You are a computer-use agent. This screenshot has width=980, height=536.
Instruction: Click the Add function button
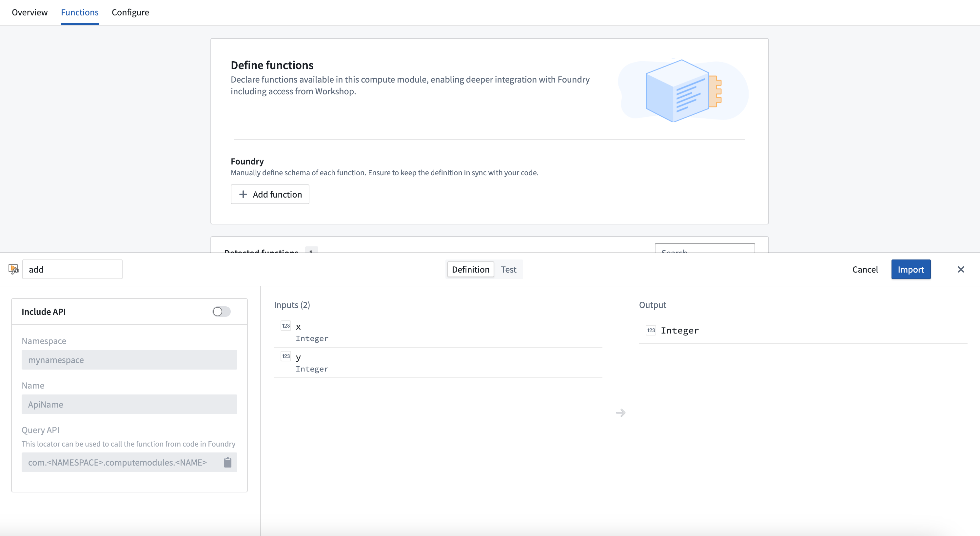270,194
